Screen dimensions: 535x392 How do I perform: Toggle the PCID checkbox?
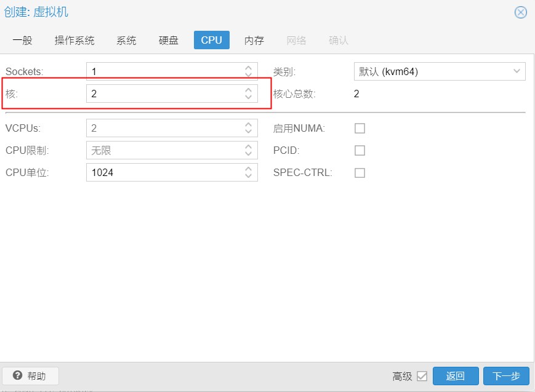[x=360, y=150]
